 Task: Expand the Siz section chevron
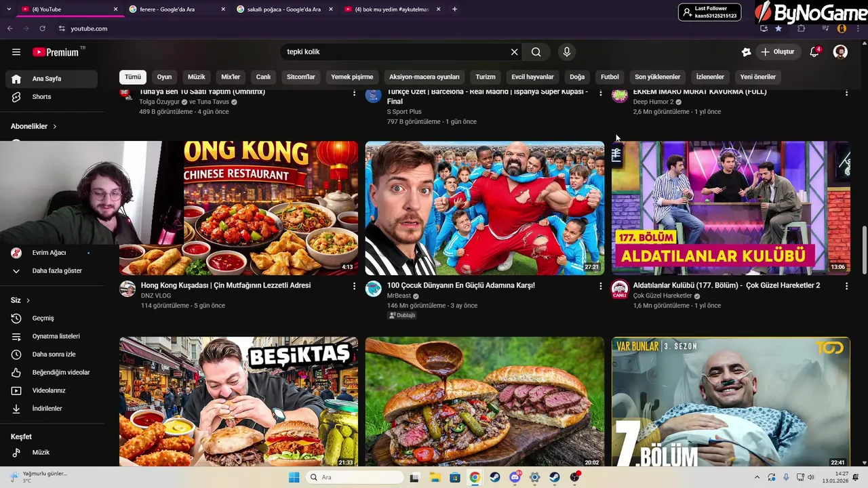pyautogui.click(x=28, y=300)
